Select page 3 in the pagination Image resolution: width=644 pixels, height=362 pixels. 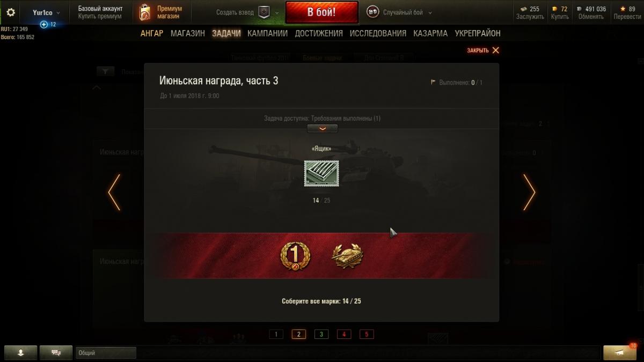pyautogui.click(x=321, y=334)
